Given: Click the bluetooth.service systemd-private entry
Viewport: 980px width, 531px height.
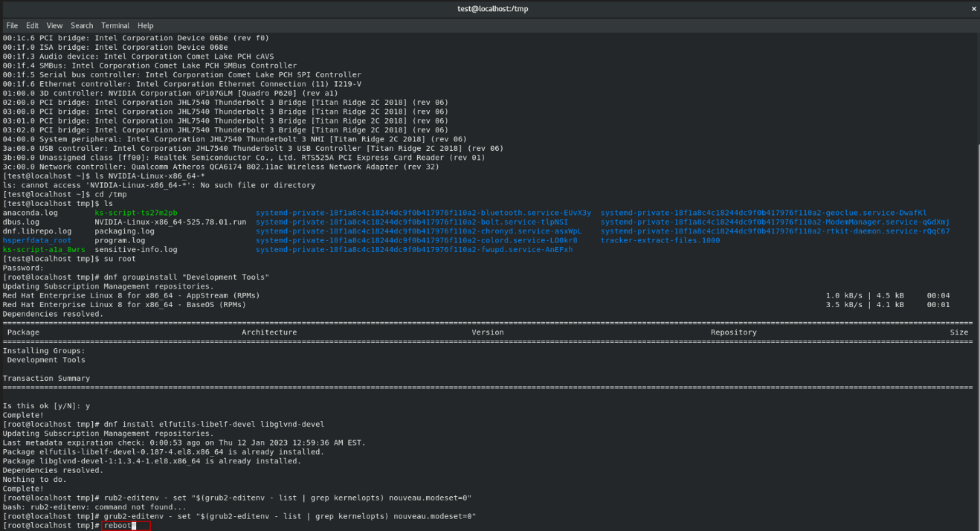Looking at the screenshot, I should tap(424, 213).
